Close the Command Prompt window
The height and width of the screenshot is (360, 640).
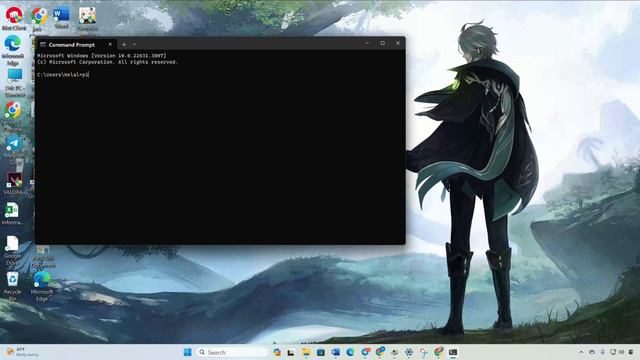[x=398, y=43]
